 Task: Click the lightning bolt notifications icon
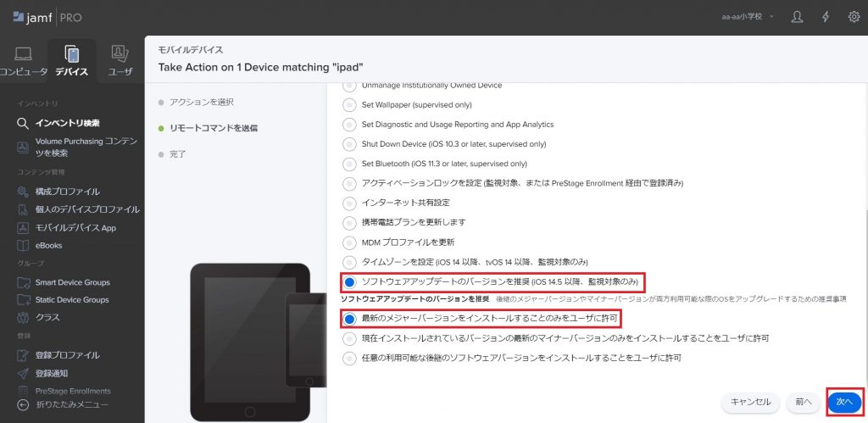pos(826,17)
